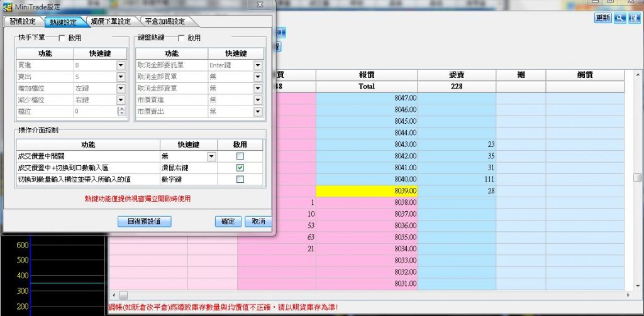Expand the 市價買進 shortcut dropdown

(258, 99)
